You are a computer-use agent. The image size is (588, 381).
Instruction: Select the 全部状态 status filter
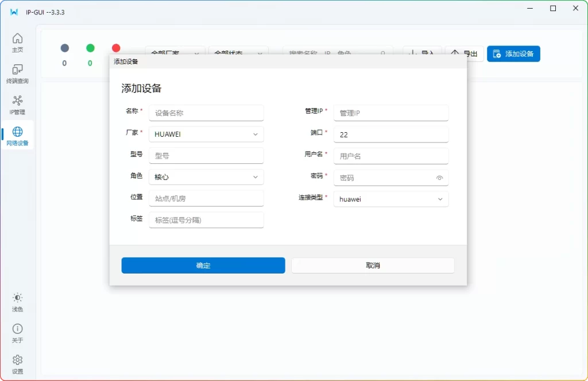click(x=238, y=52)
